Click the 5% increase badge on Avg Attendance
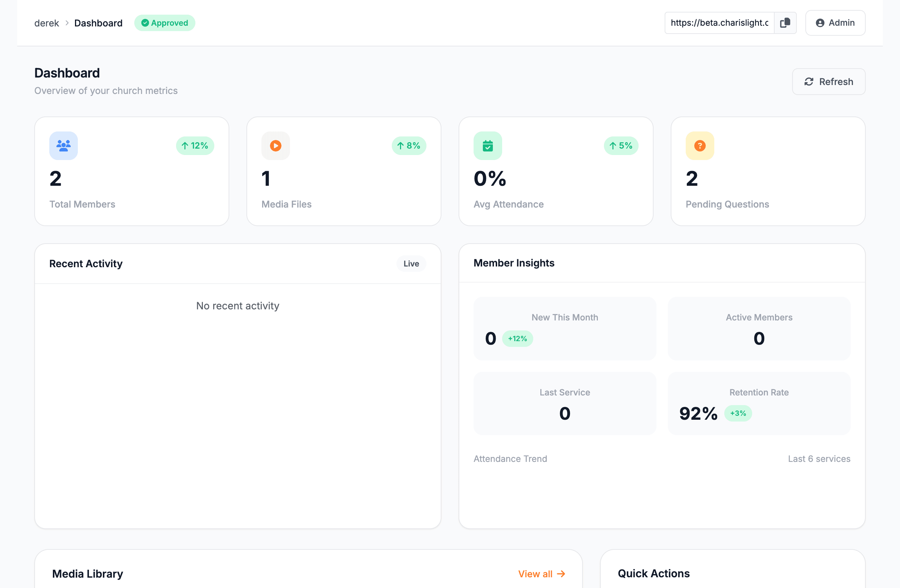The width and height of the screenshot is (900, 588). (x=621, y=146)
